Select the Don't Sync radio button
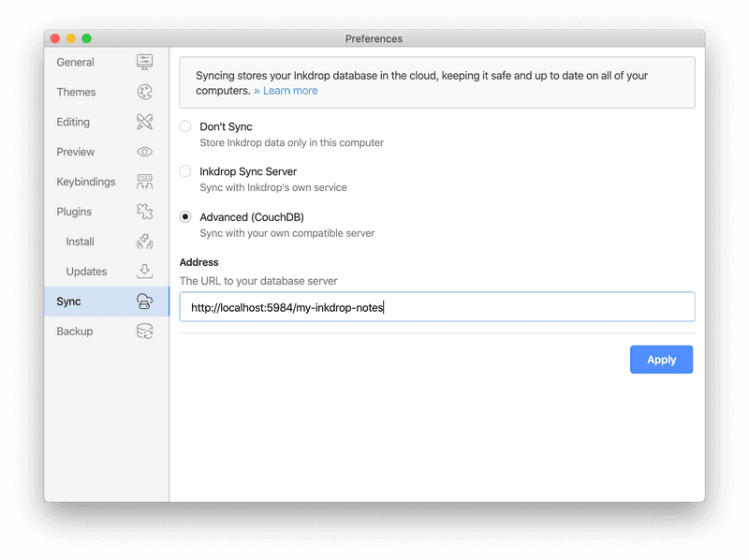749x560 pixels. pyautogui.click(x=184, y=126)
